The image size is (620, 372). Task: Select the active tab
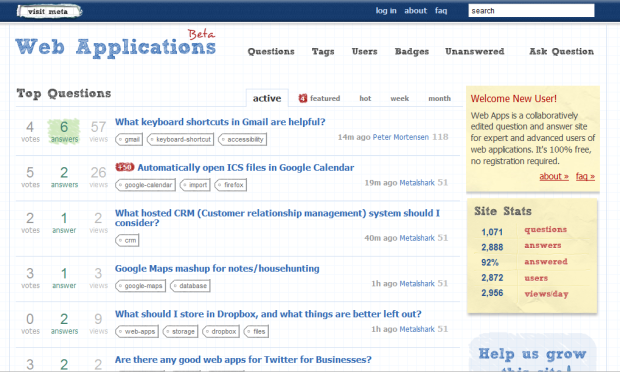click(267, 98)
